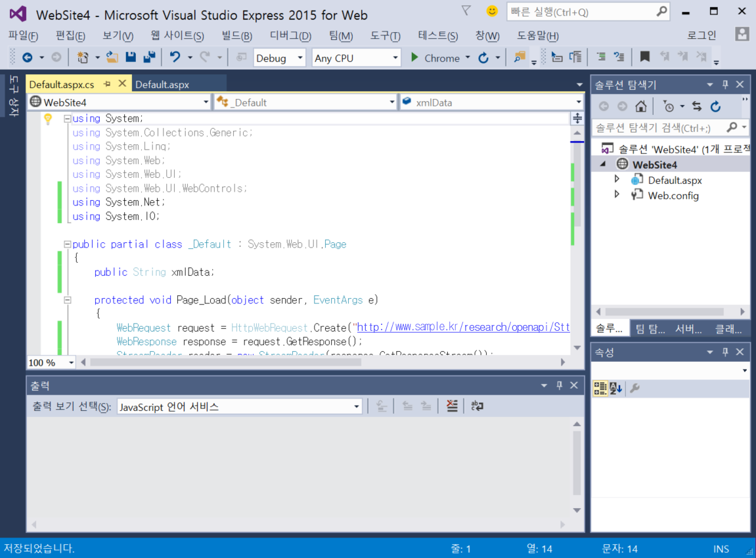Expand the Default.aspx tree node
Image resolution: width=756 pixels, height=558 pixels.
pos(617,179)
